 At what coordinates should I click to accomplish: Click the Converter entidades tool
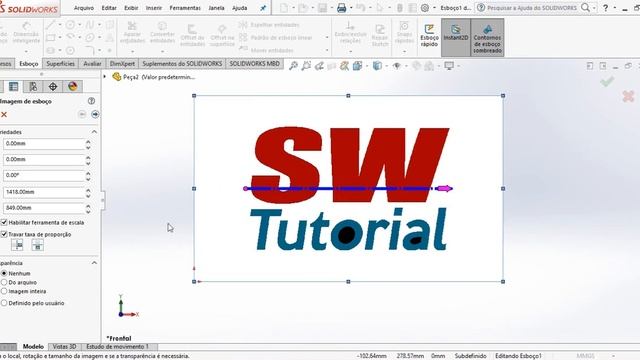pos(162,33)
